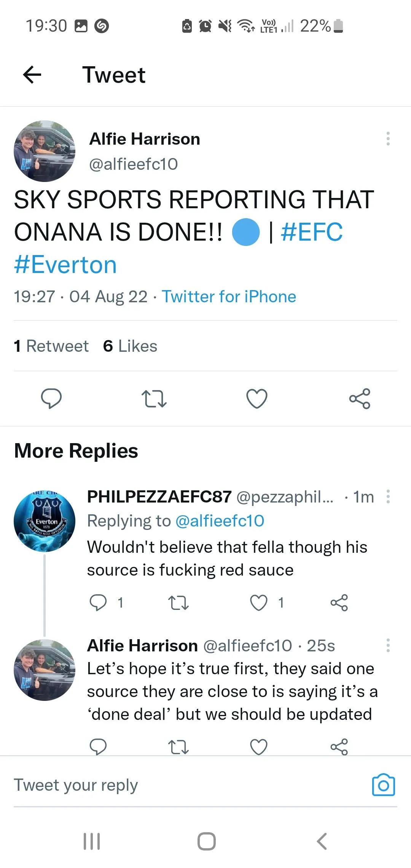Viewport: 411px width, 868px height.
Task: Open options menu on Alfie Harrison's reply
Action: [x=388, y=645]
